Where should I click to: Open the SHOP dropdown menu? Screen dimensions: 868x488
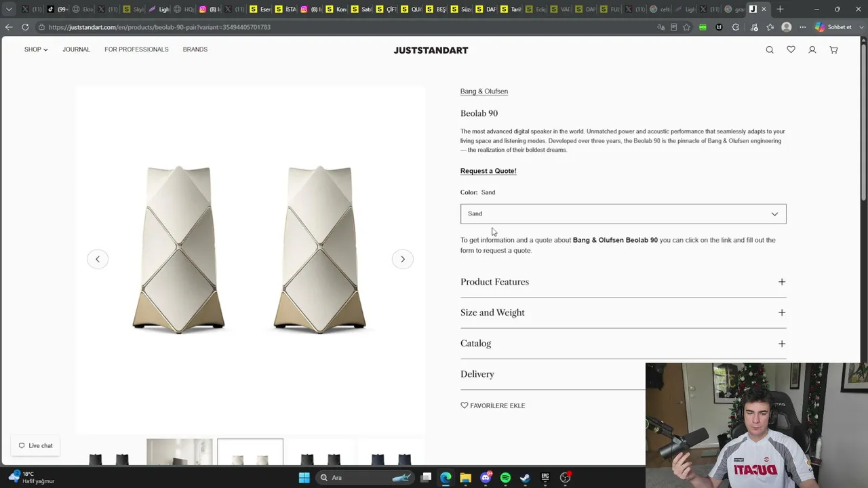tap(36, 49)
